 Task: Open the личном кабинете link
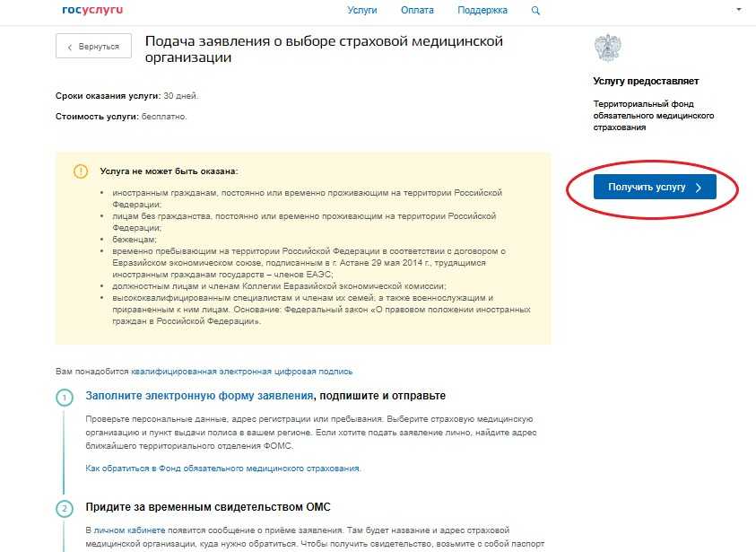click(x=129, y=530)
